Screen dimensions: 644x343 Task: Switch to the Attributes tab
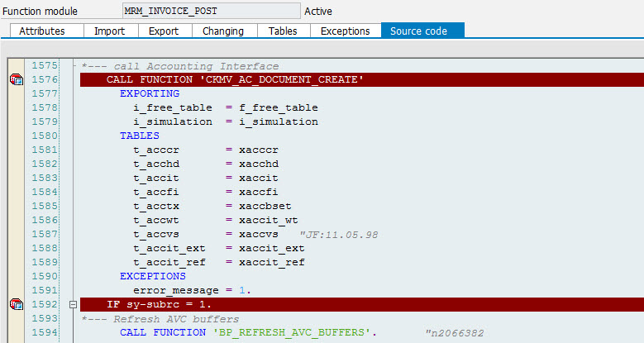click(42, 31)
